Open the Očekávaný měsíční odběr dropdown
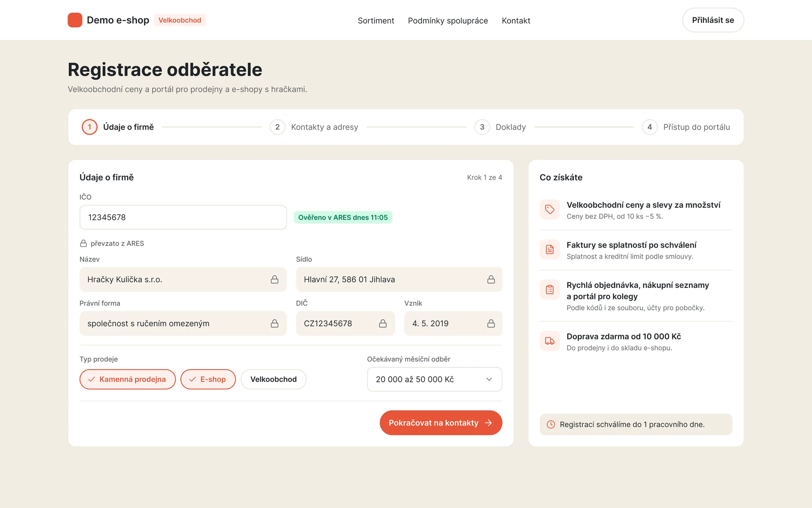 pyautogui.click(x=434, y=379)
